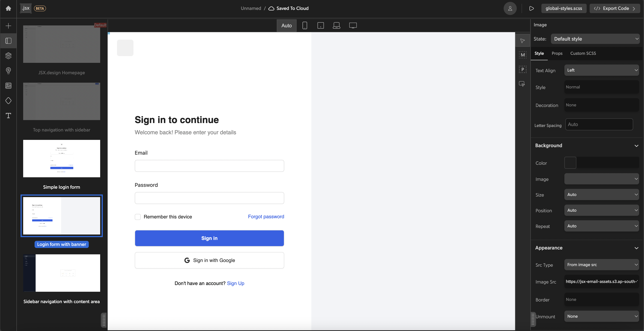Image resolution: width=644 pixels, height=331 pixels.
Task: Switch to desktop monitor viewport icon
Action: [353, 25]
